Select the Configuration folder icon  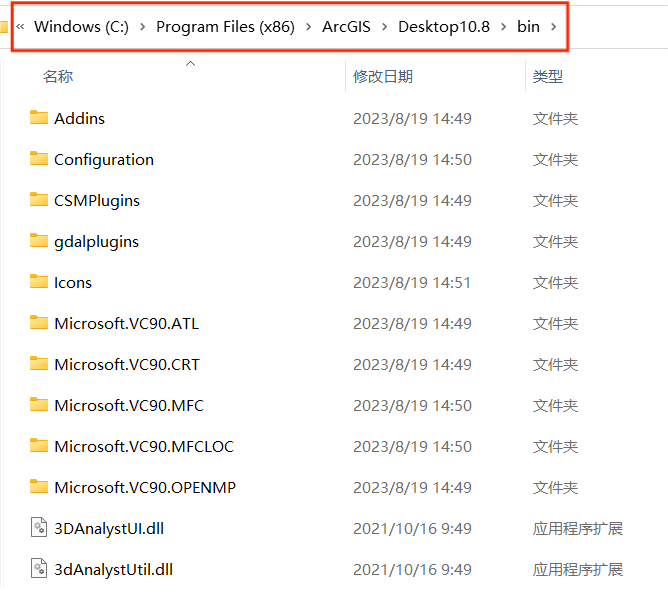click(x=39, y=159)
